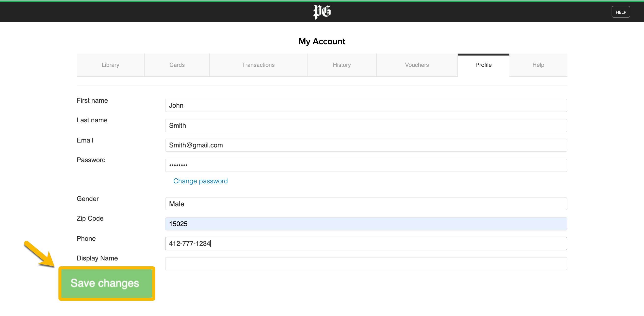Switch to the Help tab

(538, 65)
